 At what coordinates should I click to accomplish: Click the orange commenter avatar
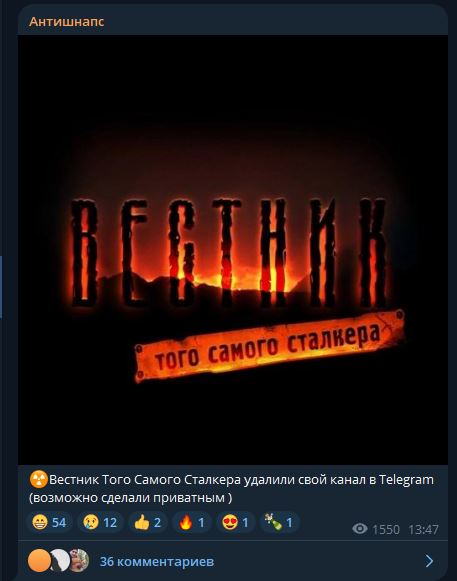click(39, 561)
